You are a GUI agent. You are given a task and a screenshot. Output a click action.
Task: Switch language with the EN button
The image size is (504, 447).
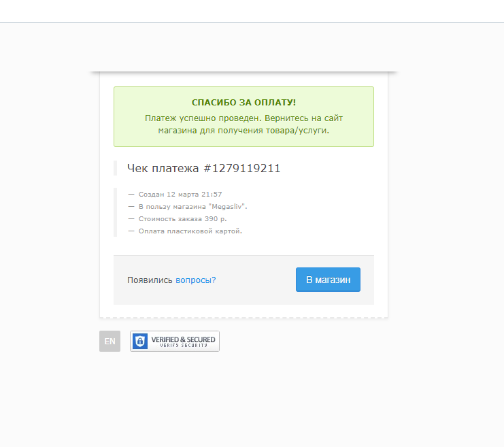[x=110, y=341]
